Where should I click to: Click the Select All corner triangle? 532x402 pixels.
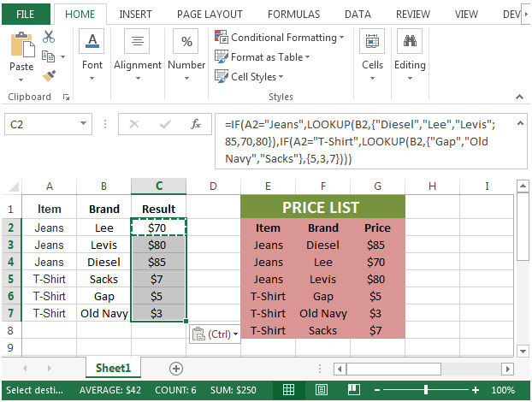(x=14, y=186)
